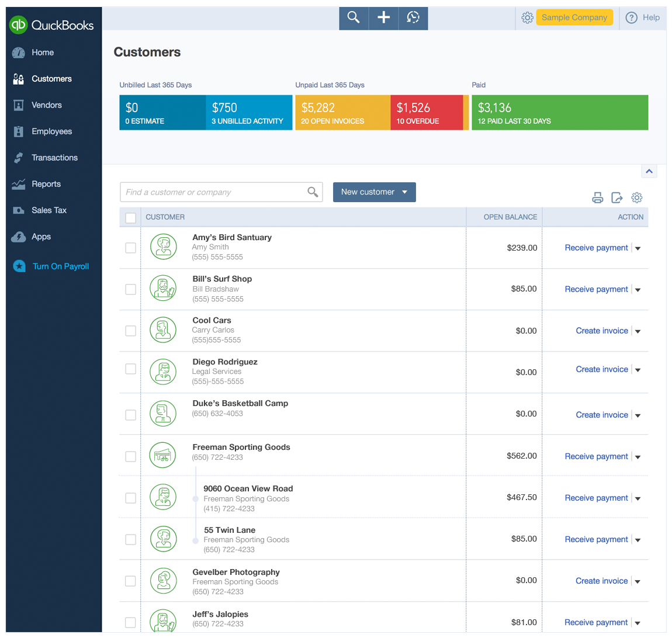The width and height of the screenshot is (672, 638).
Task: Open recent transactions clock icon
Action: (413, 18)
